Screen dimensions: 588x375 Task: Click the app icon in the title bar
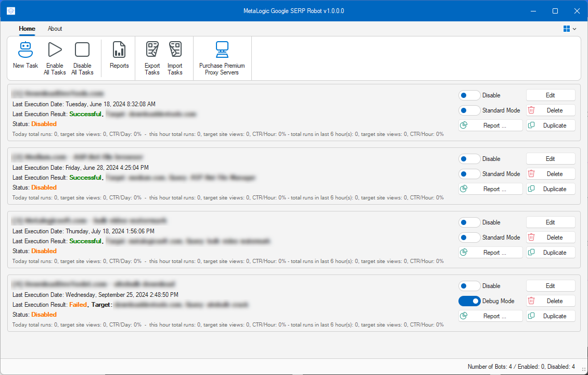[11, 11]
